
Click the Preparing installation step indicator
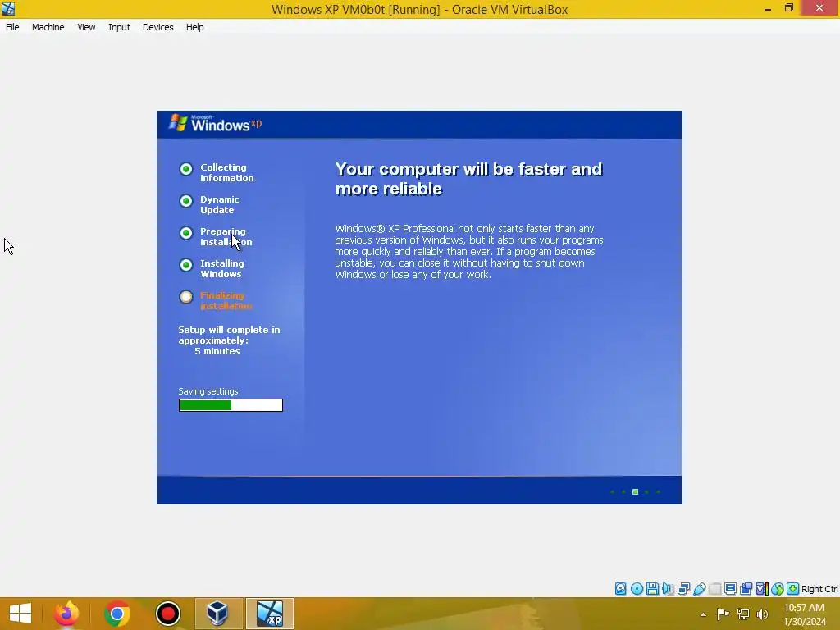tap(186, 233)
